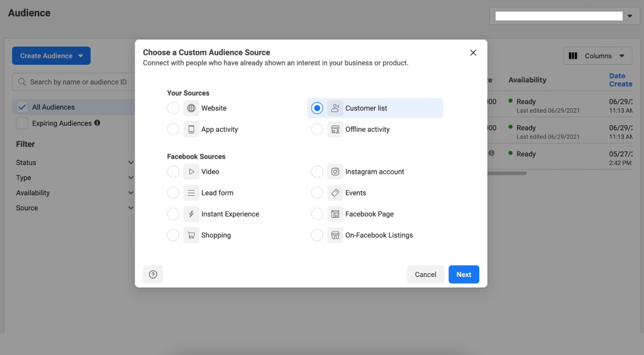The width and height of the screenshot is (644, 355).
Task: Click the columns bars icon
Action: [573, 56]
